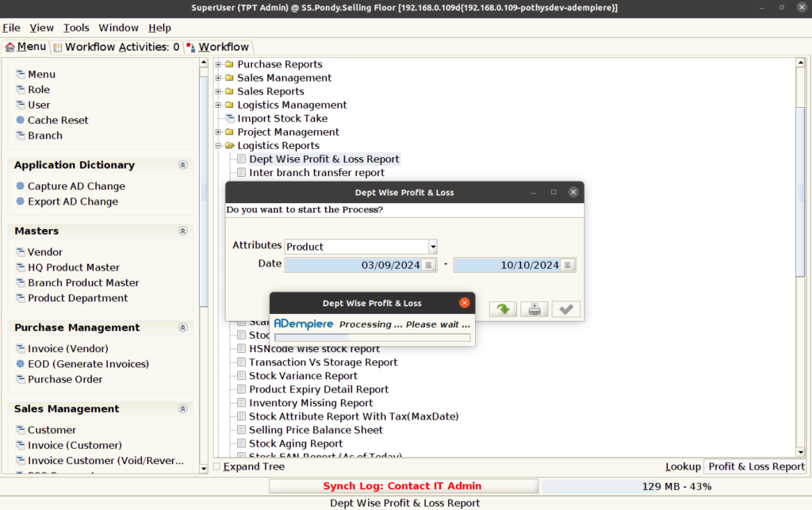
Task: Click the EOD (Generate Invoices) gear icon
Action: (20, 364)
